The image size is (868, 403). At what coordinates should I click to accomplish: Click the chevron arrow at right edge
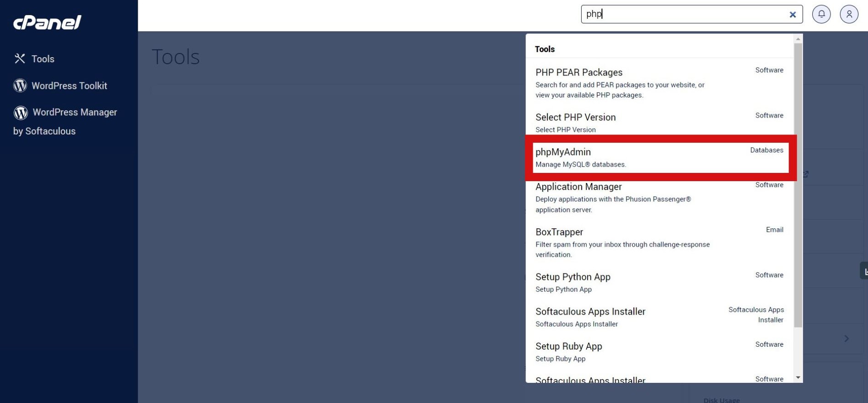point(847,339)
